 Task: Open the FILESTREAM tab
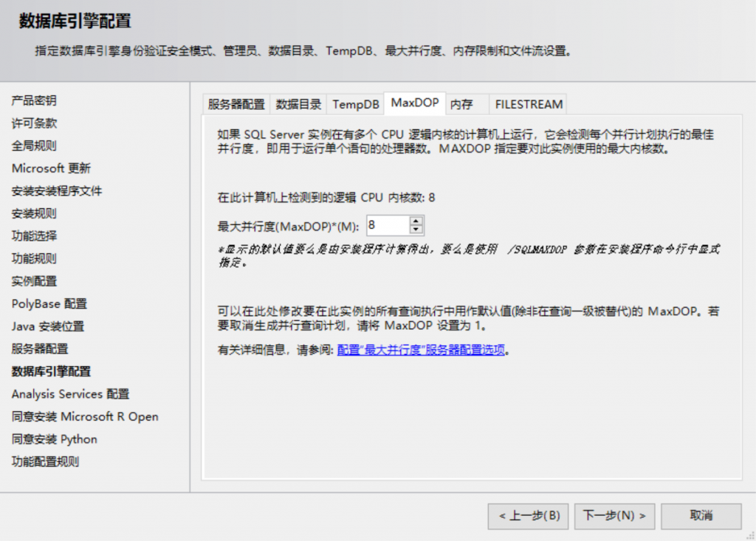pyautogui.click(x=529, y=104)
